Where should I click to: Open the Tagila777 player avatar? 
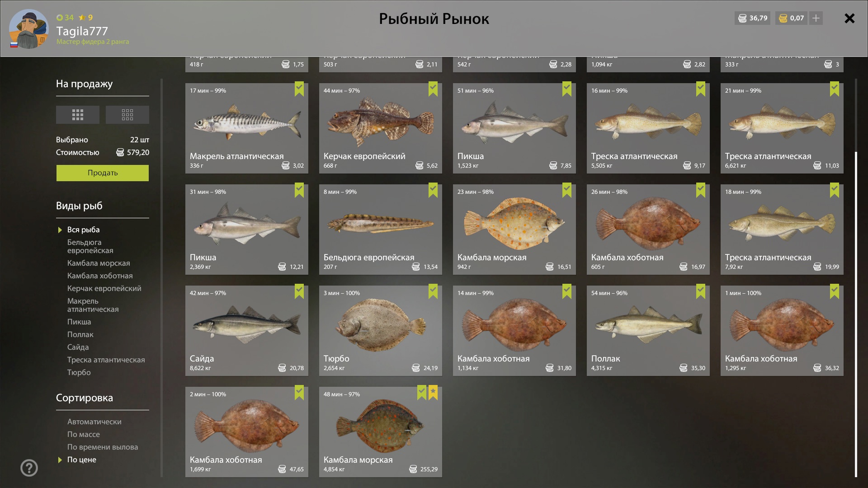29,29
